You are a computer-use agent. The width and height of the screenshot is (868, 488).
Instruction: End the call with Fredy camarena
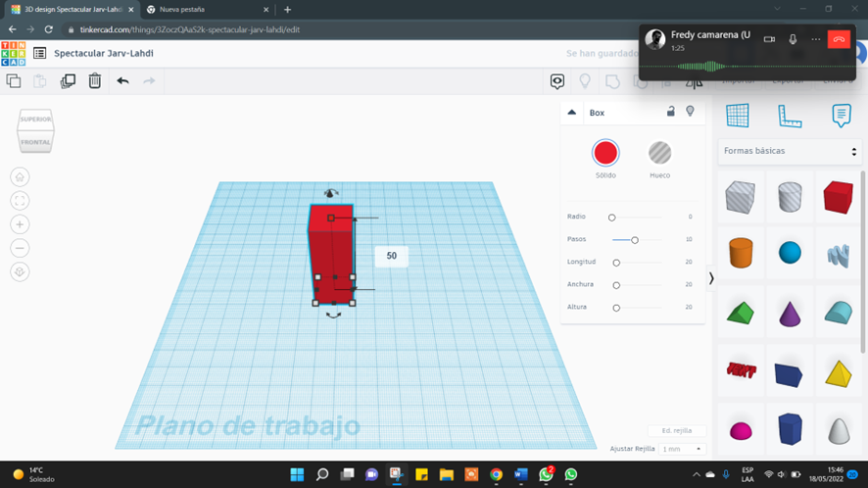tap(839, 39)
